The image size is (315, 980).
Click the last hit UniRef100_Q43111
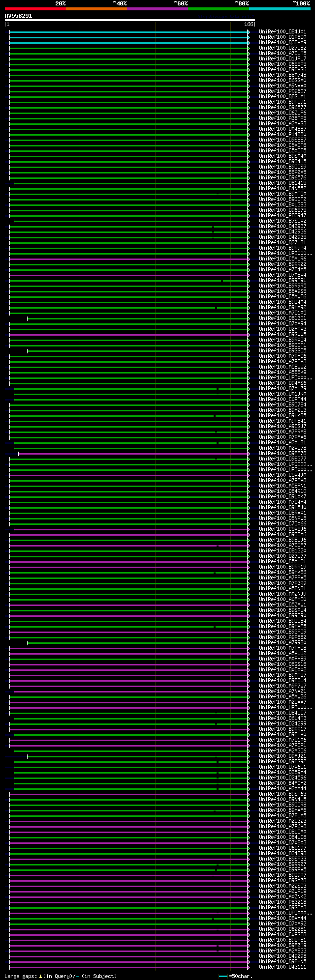pos(283,967)
